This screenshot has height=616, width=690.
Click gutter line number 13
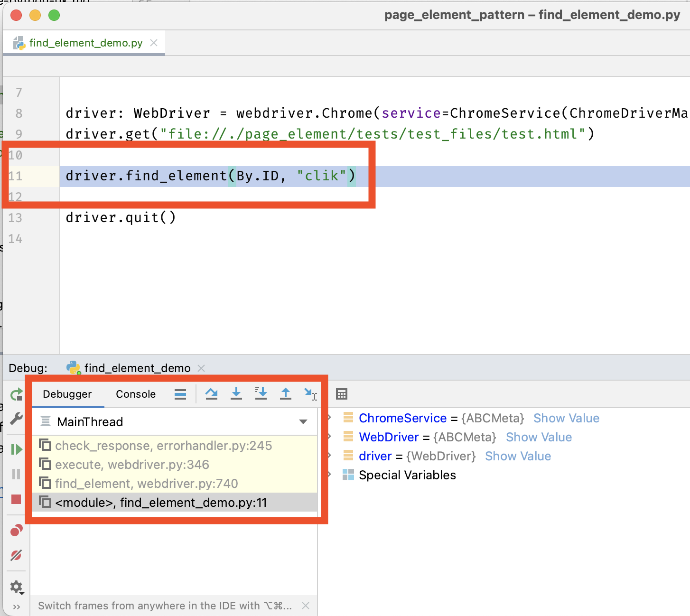(x=15, y=218)
